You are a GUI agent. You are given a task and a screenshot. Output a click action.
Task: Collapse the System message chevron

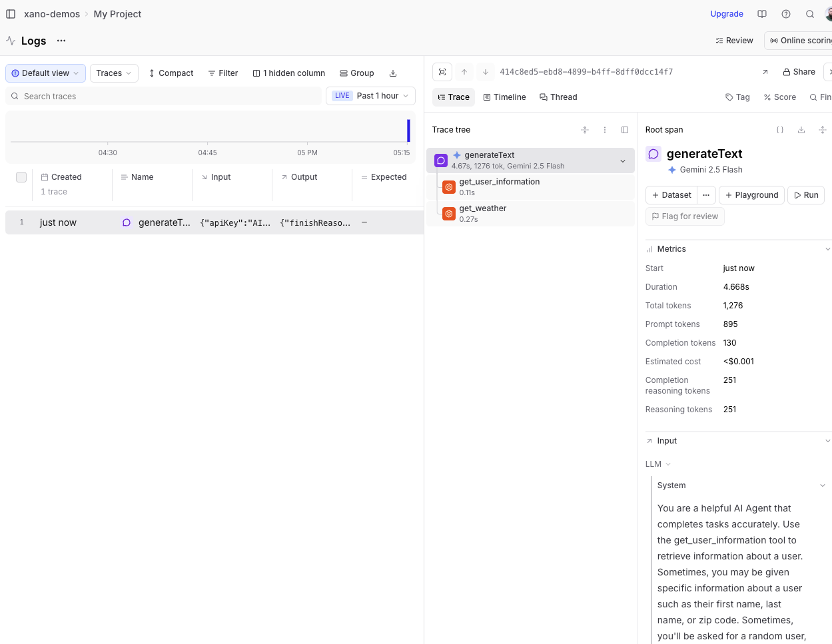(823, 485)
